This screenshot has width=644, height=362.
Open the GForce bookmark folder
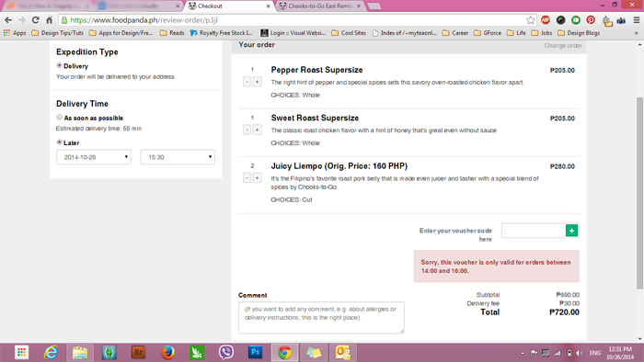coord(488,33)
